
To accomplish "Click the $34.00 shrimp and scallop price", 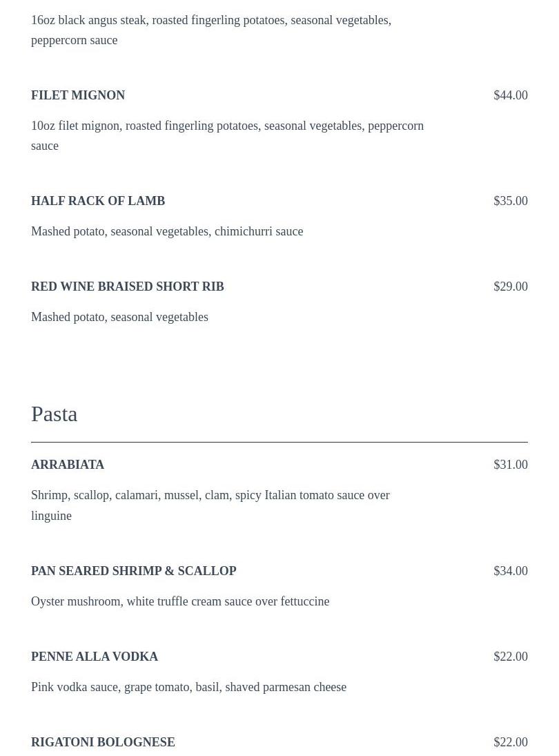I will (510, 571).
